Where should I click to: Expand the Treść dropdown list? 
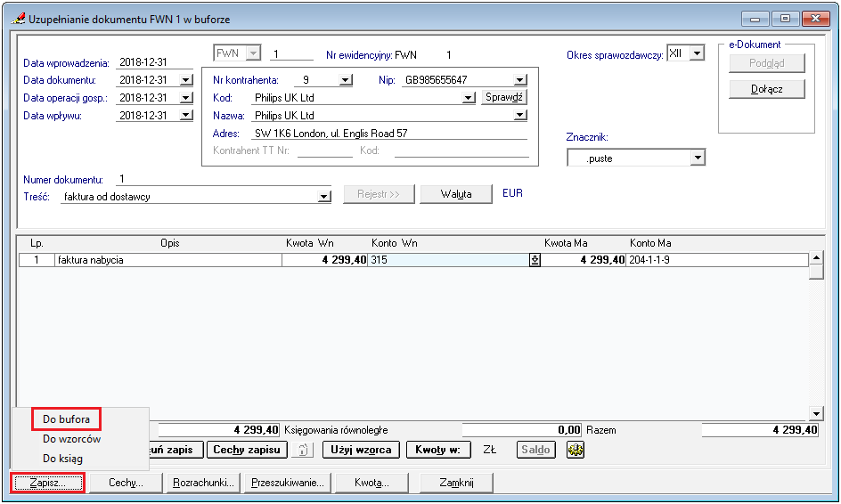tap(324, 196)
